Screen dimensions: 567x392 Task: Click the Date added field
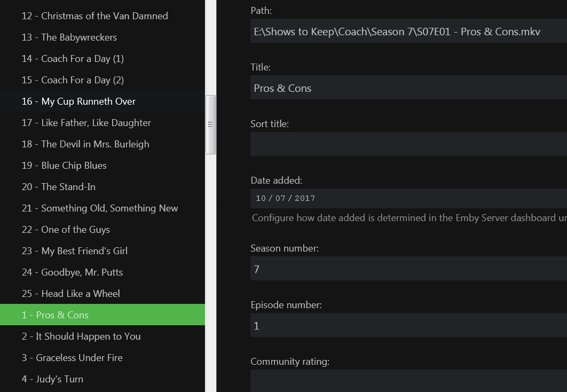(408, 198)
